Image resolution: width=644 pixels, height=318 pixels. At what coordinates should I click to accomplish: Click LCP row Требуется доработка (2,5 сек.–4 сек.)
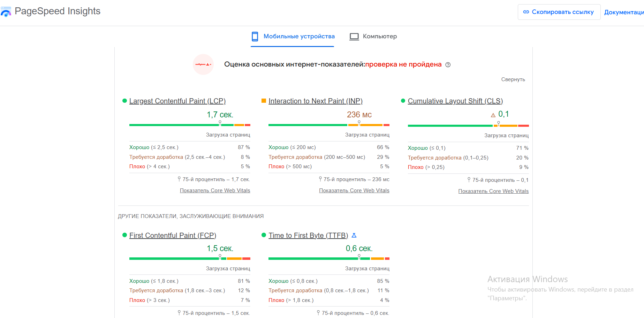[x=190, y=157]
